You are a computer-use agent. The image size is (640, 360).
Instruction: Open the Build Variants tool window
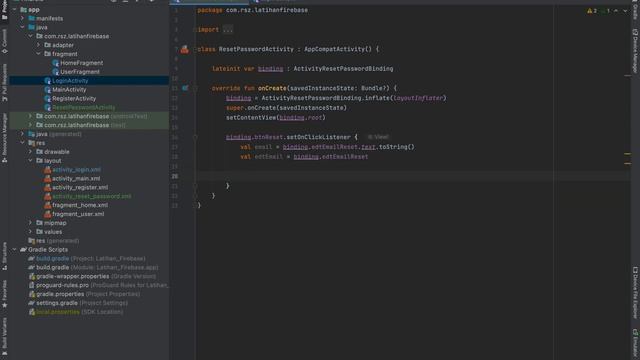tap(4, 336)
